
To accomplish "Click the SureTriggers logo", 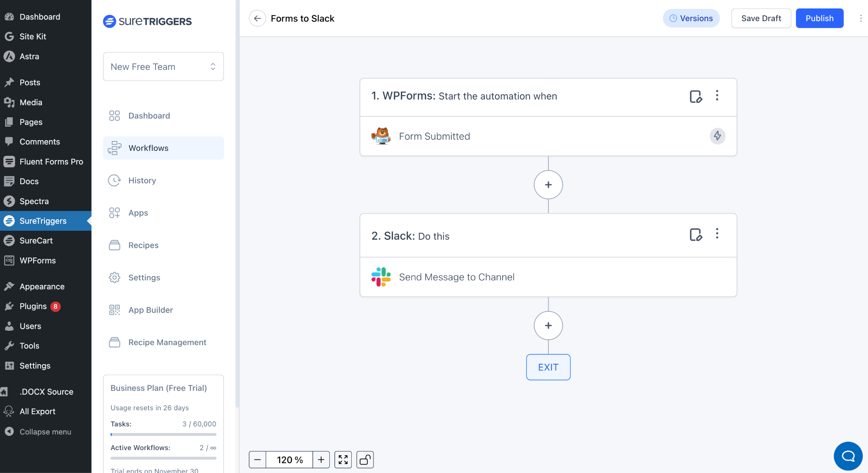I will (x=147, y=21).
